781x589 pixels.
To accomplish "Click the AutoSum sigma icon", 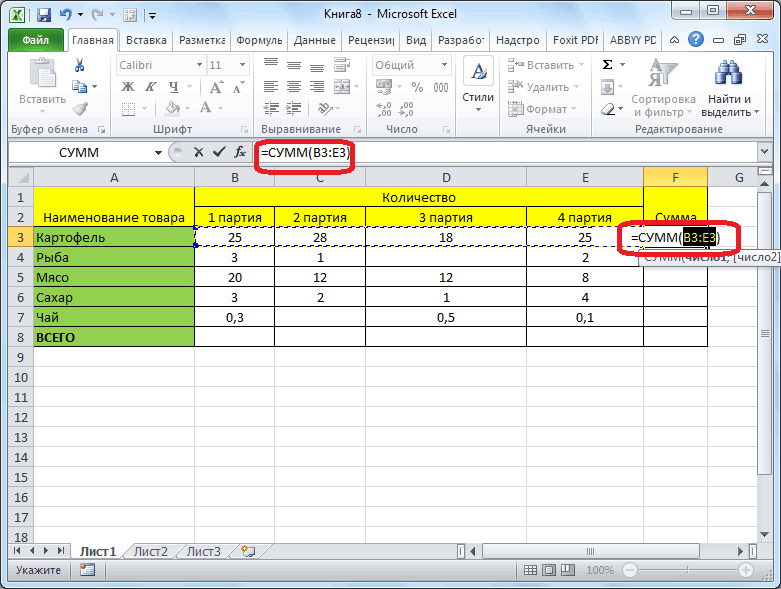I will pyautogui.click(x=607, y=65).
